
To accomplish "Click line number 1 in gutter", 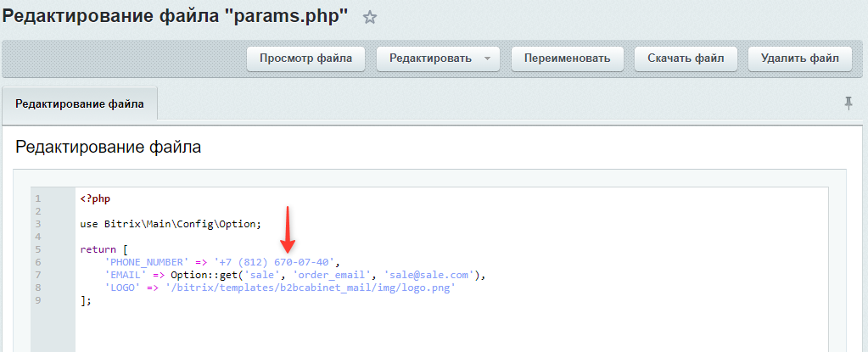I will click(x=37, y=198).
